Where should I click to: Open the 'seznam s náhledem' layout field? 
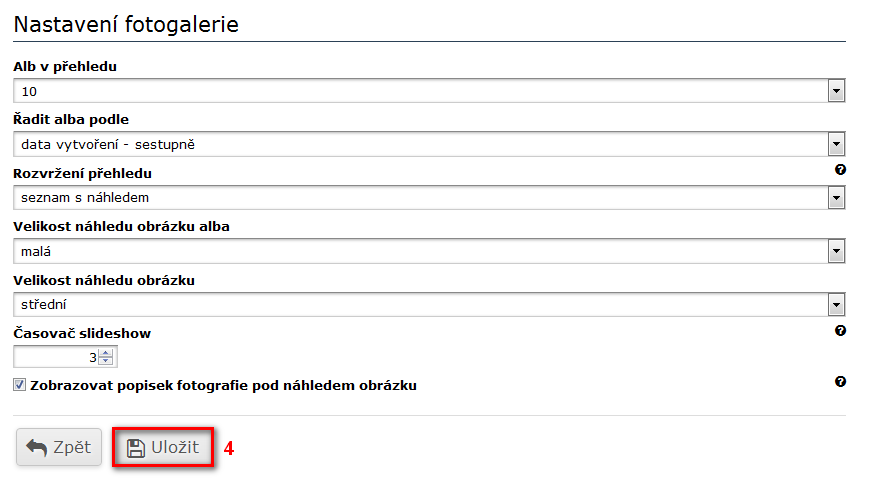(420, 198)
